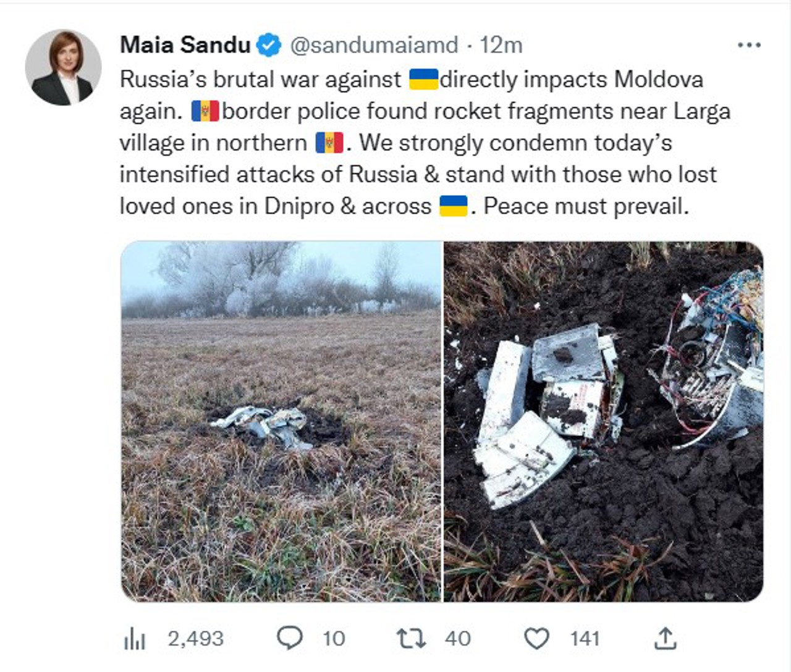Click the Ukraine flag after "war against"
This screenshot has height=672, width=791.
(423, 80)
